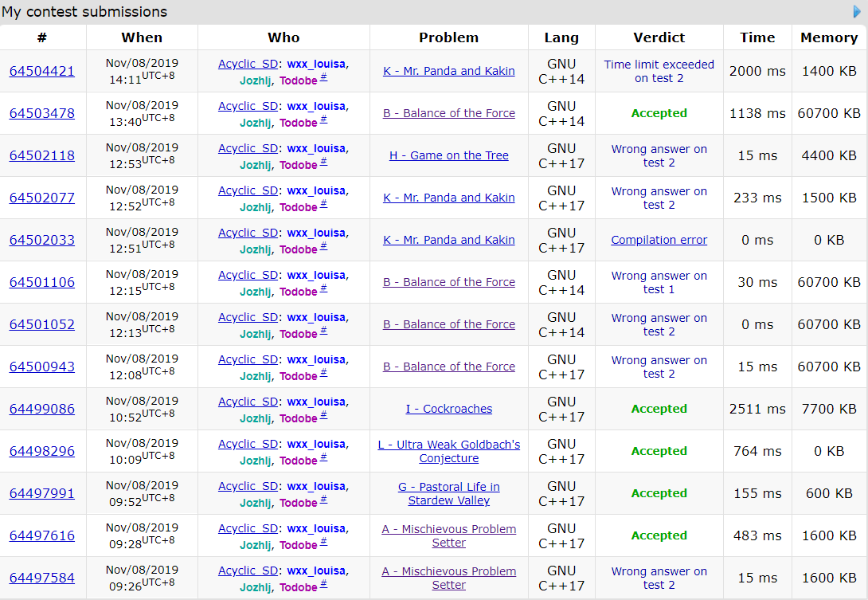This screenshot has width=868, height=600.
Task: Open problem I - Cockroaches
Action: [448, 409]
